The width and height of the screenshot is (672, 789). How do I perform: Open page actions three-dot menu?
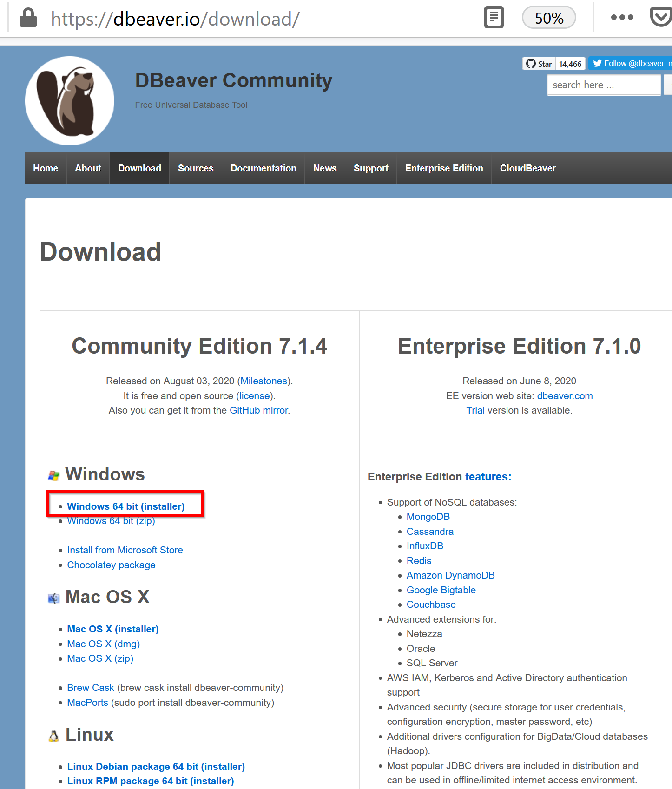coord(622,18)
